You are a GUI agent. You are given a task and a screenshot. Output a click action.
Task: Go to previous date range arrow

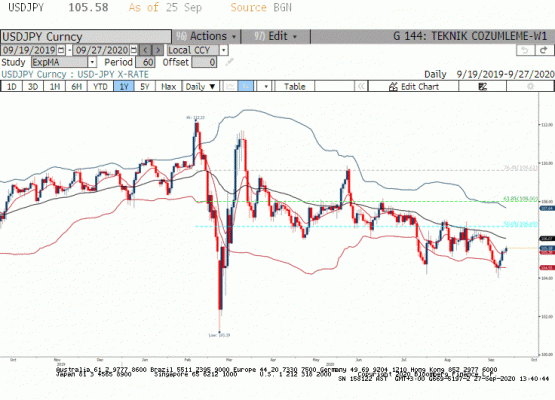click(145, 50)
